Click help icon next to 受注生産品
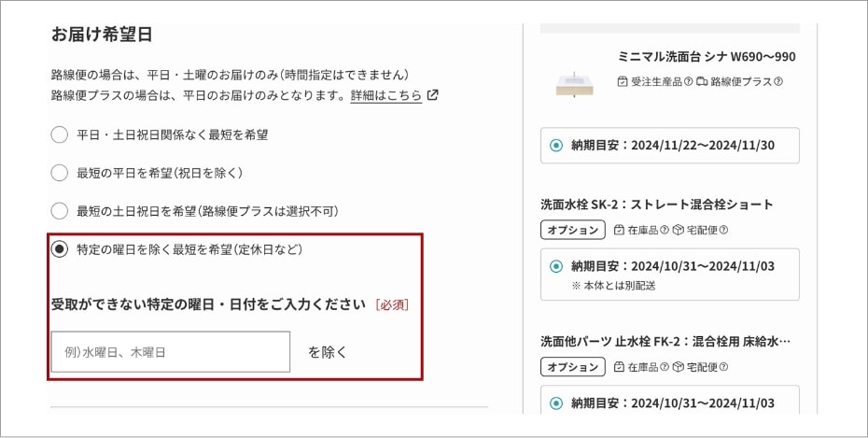The image size is (868, 438). click(x=688, y=81)
